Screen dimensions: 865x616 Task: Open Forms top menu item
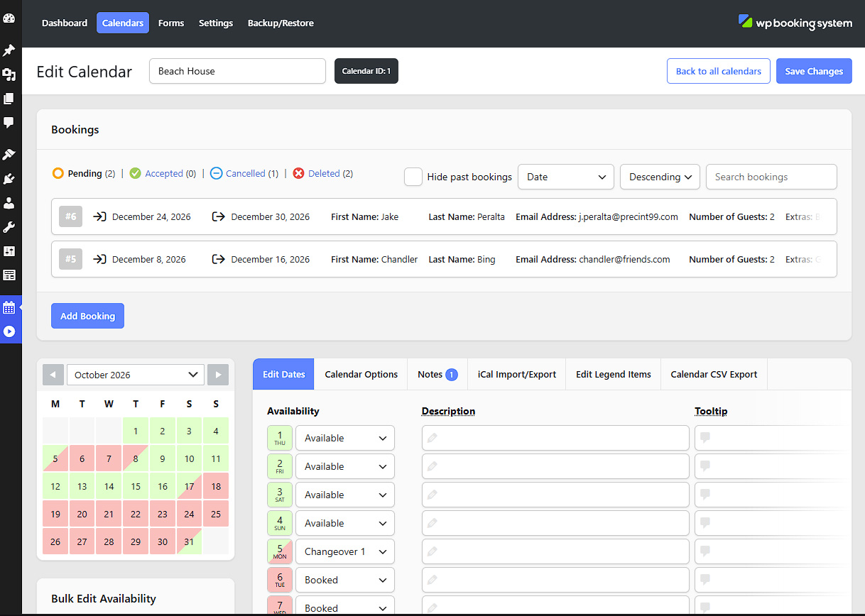click(171, 23)
